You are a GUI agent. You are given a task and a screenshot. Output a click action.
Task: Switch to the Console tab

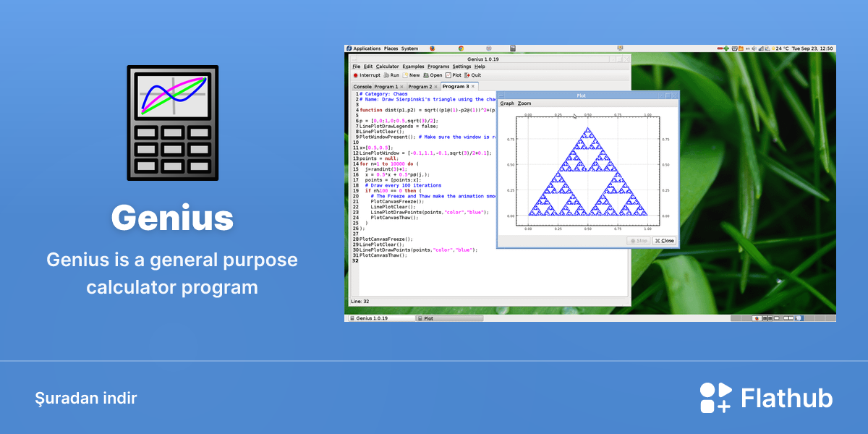pyautogui.click(x=362, y=87)
